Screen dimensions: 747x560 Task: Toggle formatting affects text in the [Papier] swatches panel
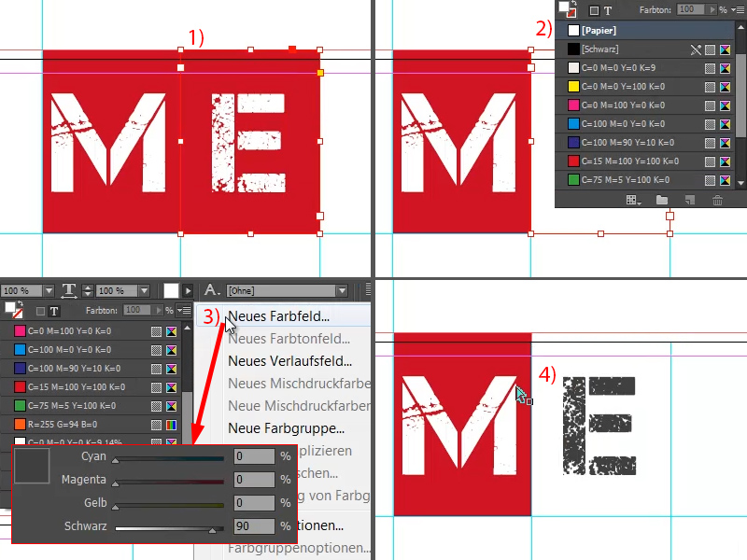coord(608,10)
